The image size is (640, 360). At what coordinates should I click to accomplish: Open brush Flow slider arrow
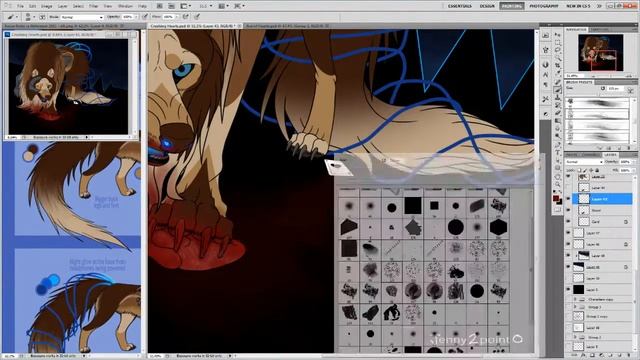[x=176, y=17]
